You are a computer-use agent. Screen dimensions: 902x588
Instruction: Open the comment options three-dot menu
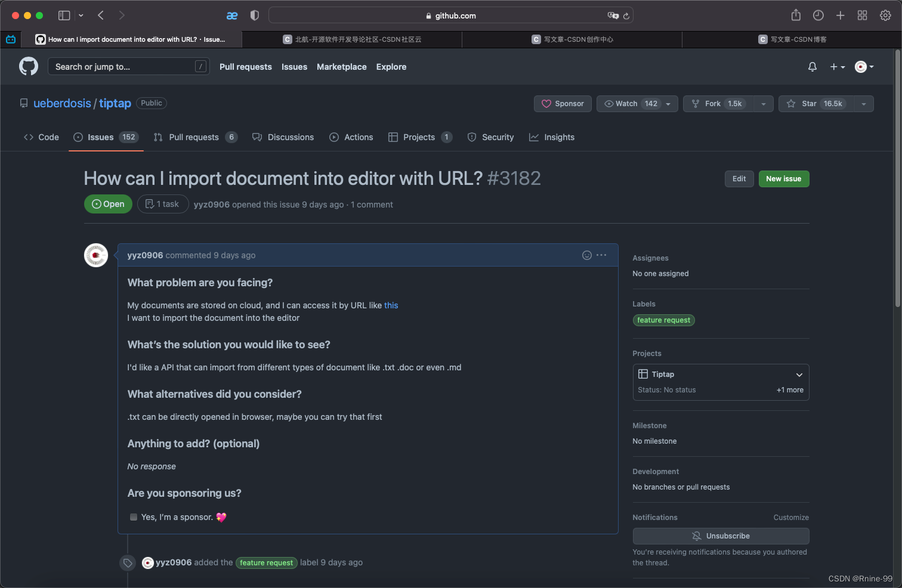601,255
